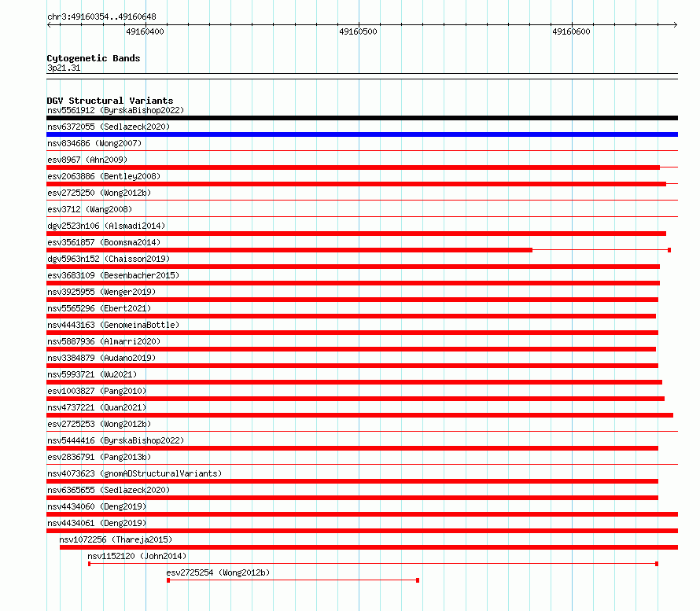Screen dimensions: 700x611
Task: Open nsv6365655 (Sedlazeck2020) label
Action: 109,490
